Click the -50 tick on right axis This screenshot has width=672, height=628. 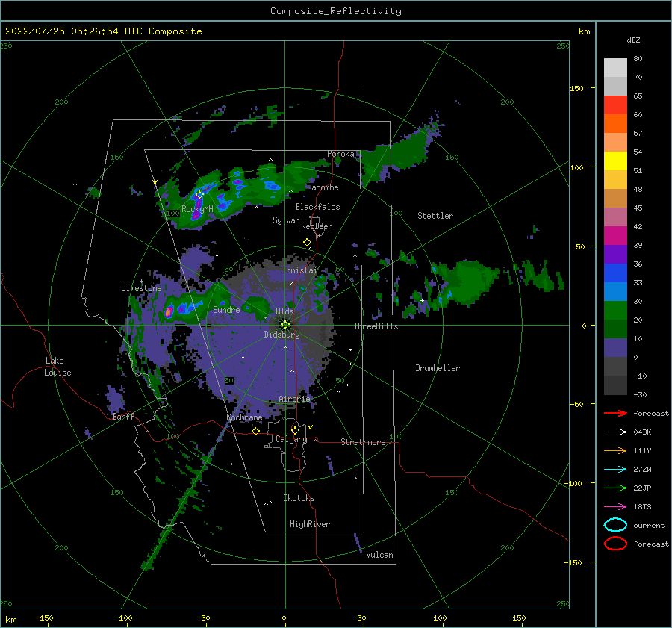[x=576, y=404]
